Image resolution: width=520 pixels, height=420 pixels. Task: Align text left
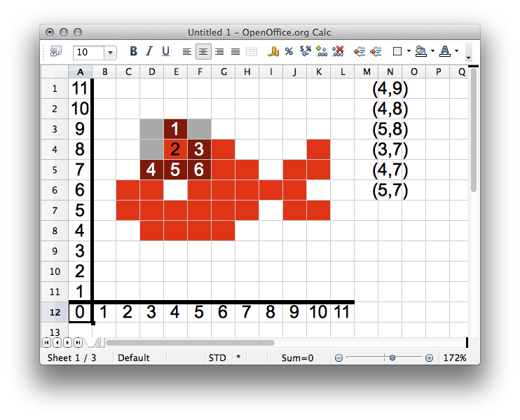click(x=186, y=52)
